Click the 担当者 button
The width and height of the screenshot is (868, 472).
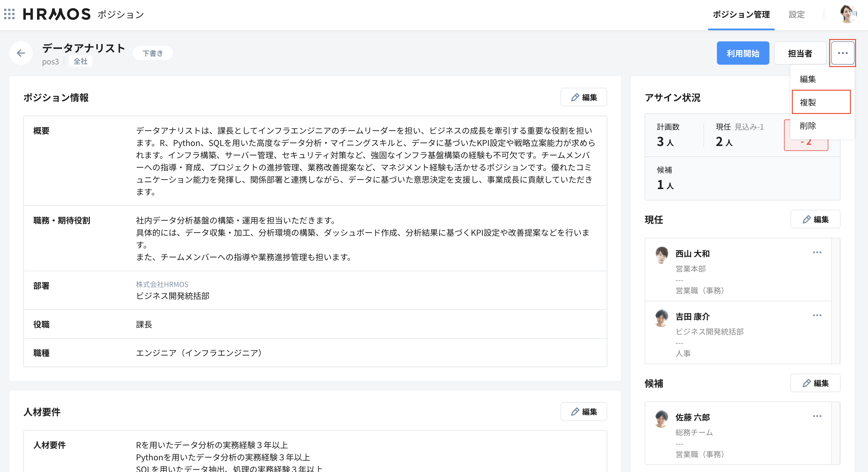tap(801, 53)
